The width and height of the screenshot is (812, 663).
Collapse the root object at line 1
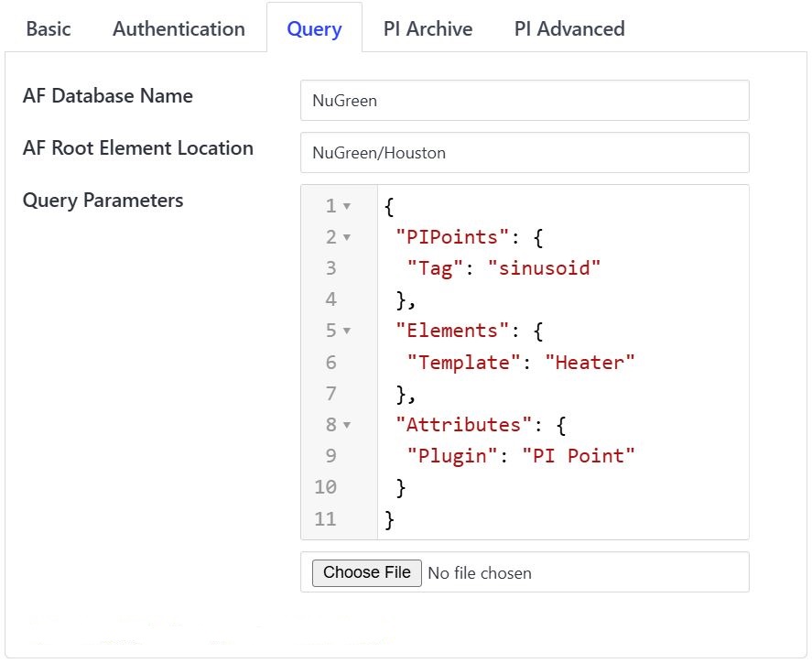pyautogui.click(x=347, y=207)
